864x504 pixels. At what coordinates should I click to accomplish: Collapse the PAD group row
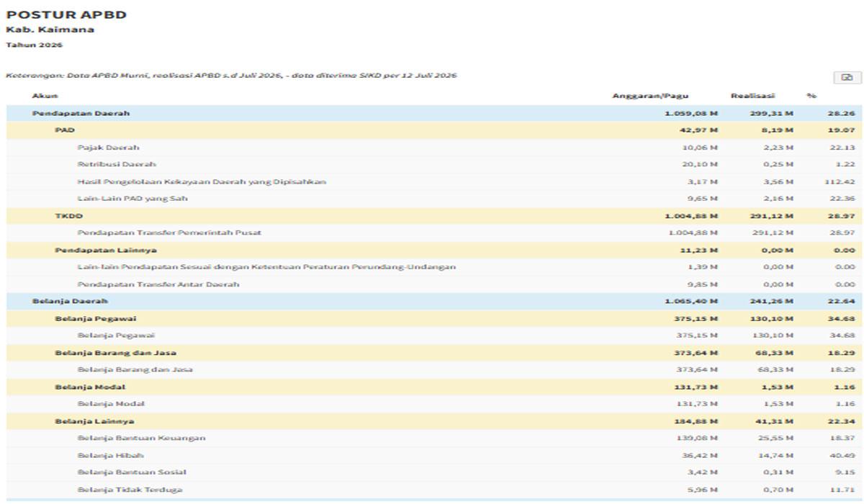tap(435, 130)
